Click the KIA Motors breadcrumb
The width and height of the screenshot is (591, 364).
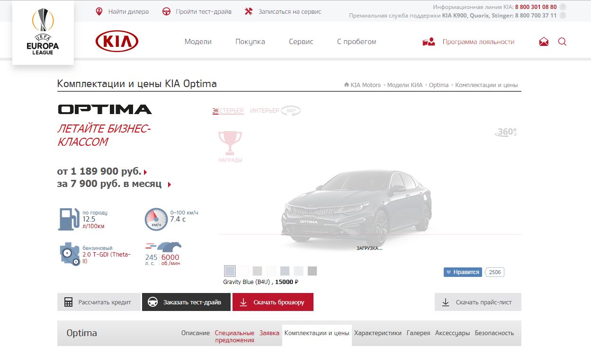click(366, 85)
